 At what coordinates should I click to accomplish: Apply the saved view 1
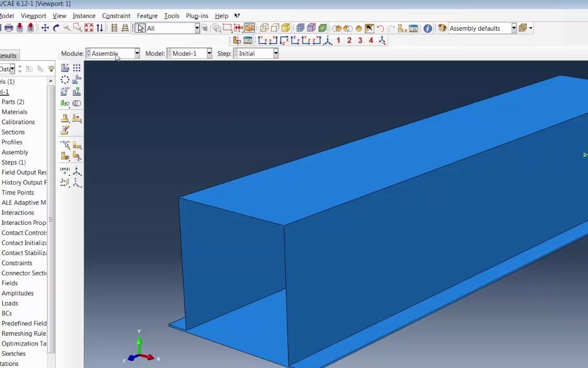tap(338, 40)
